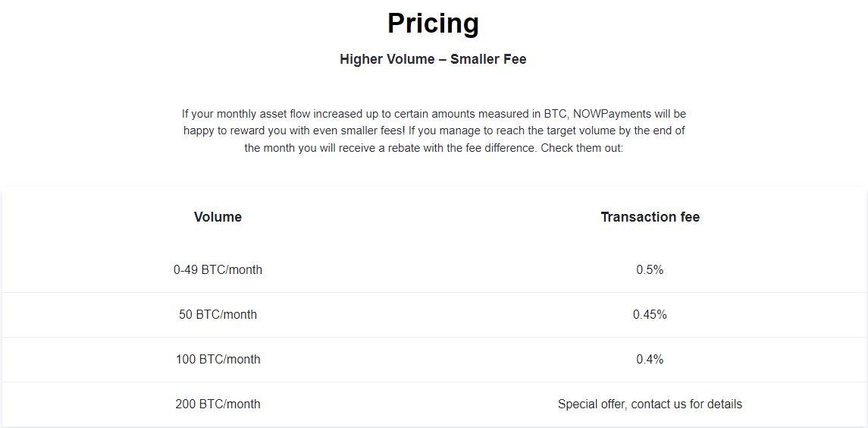Click the 50 BTC/month volume cell

pyautogui.click(x=218, y=314)
